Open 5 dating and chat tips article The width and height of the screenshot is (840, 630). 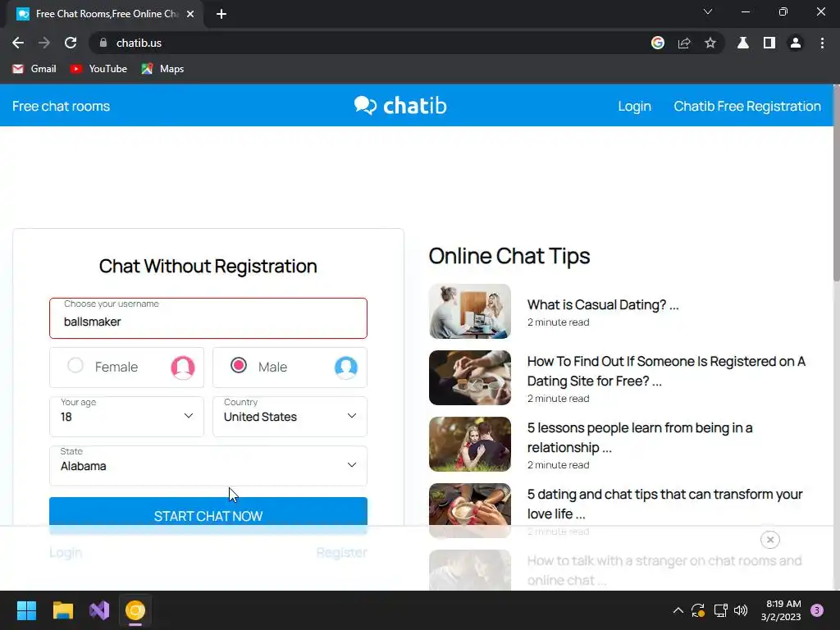664,504
